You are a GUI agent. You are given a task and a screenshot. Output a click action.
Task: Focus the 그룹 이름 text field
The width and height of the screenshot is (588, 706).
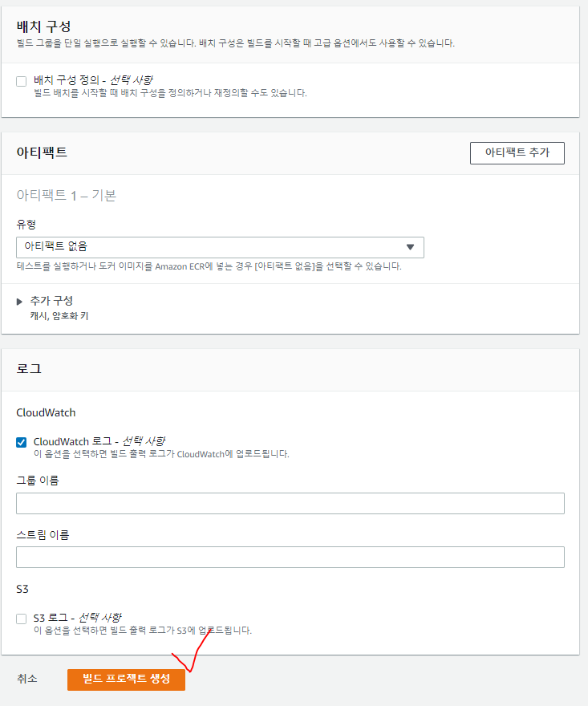(x=290, y=503)
